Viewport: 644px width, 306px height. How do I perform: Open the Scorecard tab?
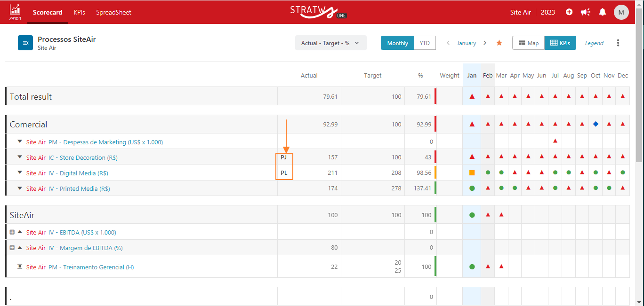[48, 12]
